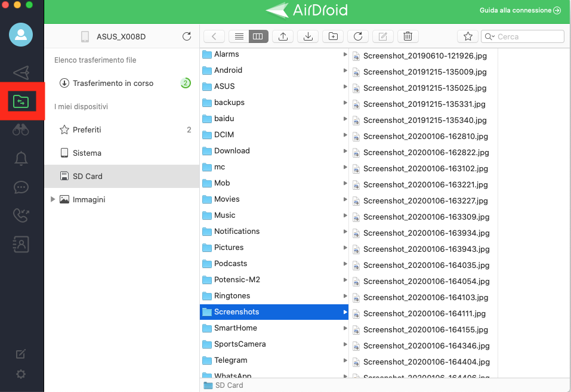The width and height of the screenshot is (571, 392).
Task: Click the star favorite toolbar button
Action: (x=468, y=36)
